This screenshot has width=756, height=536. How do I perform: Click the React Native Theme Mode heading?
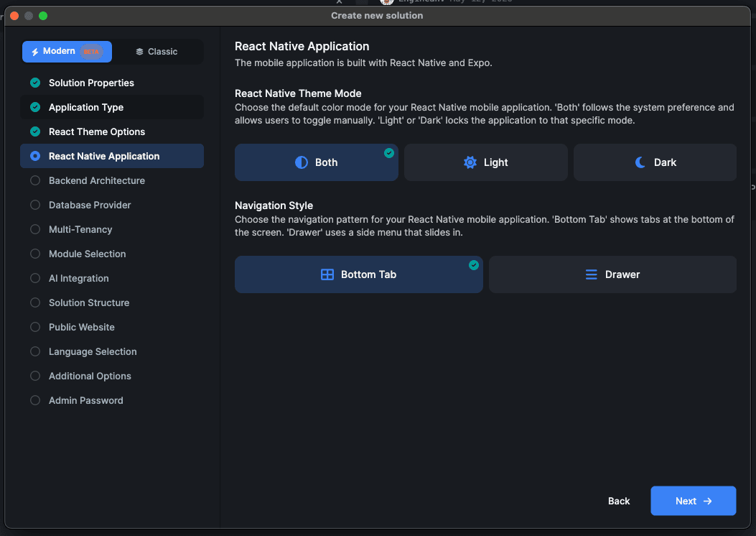pyautogui.click(x=298, y=93)
